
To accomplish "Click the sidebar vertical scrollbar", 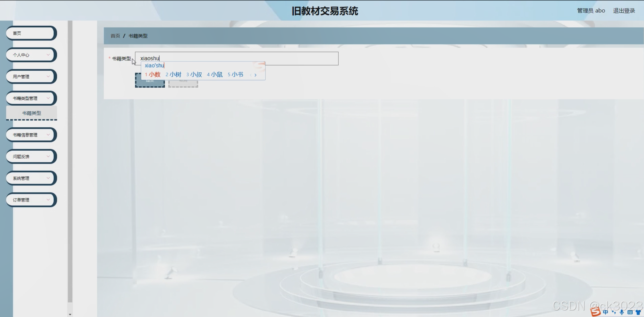I will coord(70,159).
